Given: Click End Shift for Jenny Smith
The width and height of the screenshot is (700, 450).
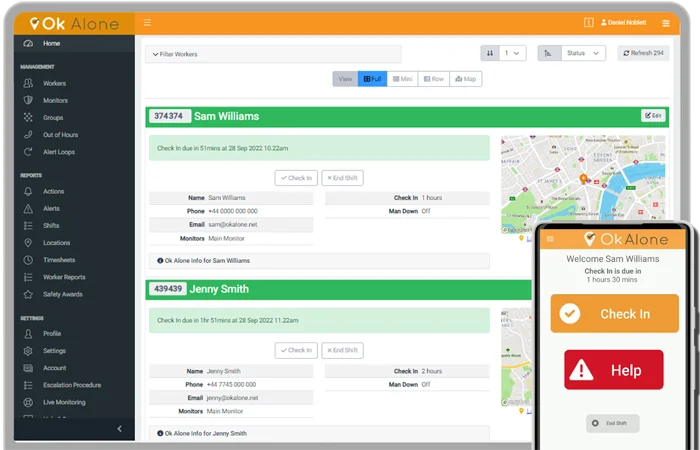Looking at the screenshot, I should (x=342, y=350).
